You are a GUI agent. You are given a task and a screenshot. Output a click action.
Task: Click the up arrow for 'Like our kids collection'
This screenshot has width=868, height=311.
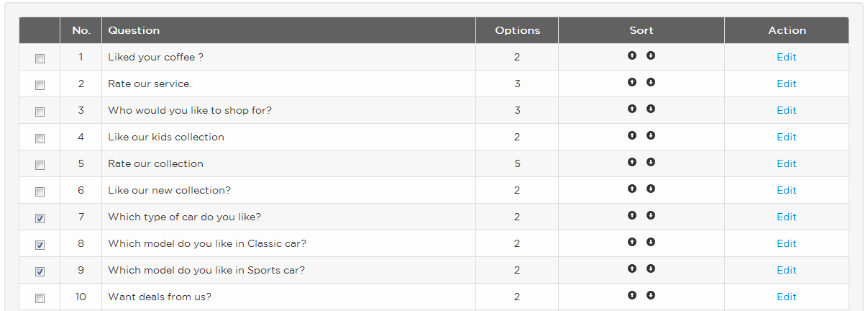(632, 135)
